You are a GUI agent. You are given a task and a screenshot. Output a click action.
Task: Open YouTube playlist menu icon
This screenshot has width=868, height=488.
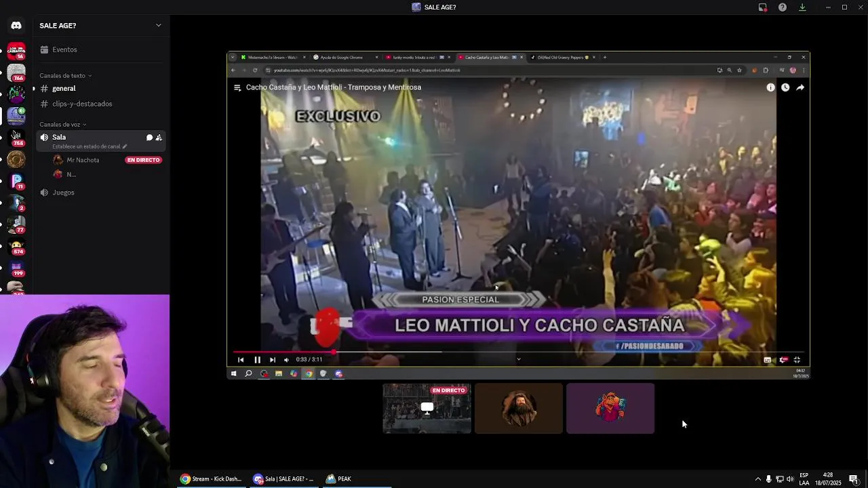pos(237,87)
